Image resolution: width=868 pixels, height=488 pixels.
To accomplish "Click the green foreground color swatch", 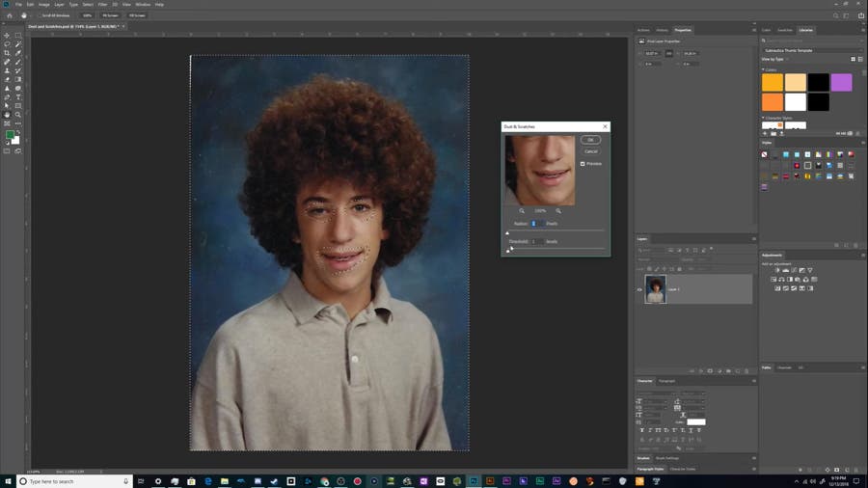I will pos(10,135).
